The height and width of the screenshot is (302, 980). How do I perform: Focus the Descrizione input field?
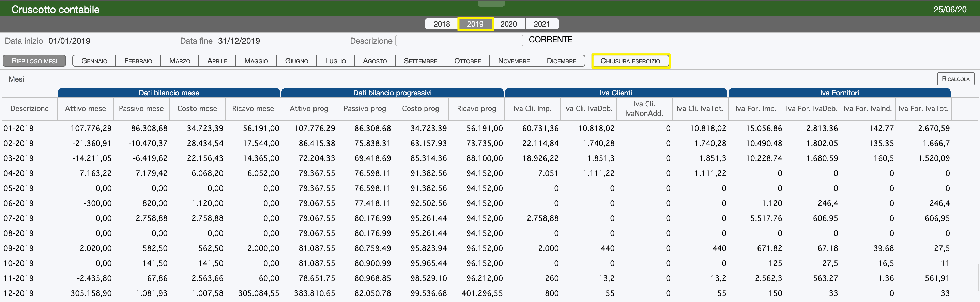coord(459,41)
